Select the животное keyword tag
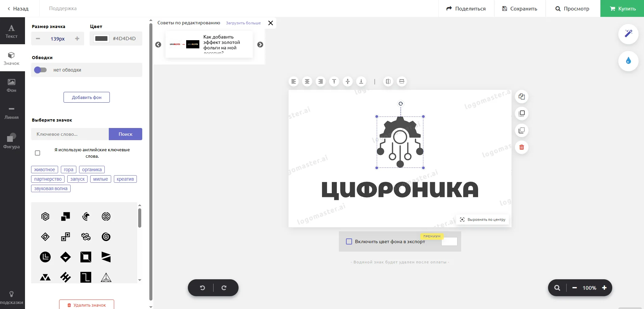Viewport: 644px width, 309px height. (45, 170)
